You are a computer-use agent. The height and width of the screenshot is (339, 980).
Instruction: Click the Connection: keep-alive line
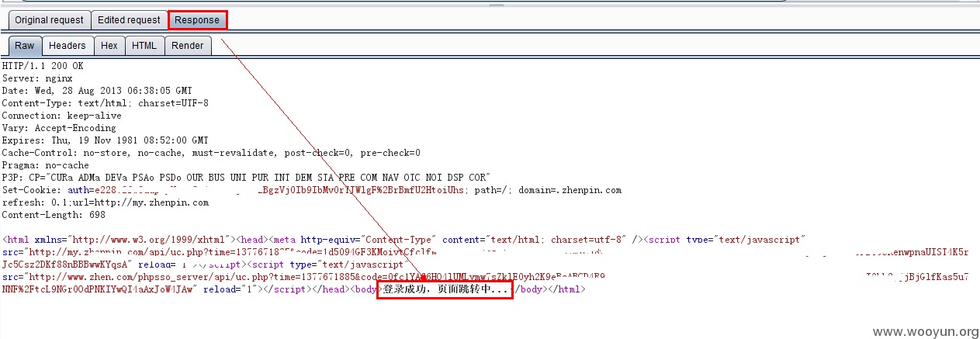pyautogui.click(x=62, y=116)
